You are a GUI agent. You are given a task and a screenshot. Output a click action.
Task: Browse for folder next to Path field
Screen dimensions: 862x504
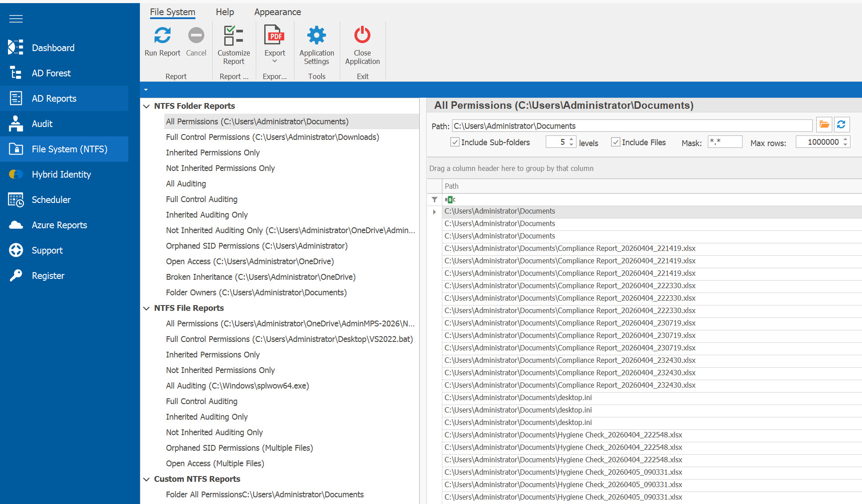pyautogui.click(x=824, y=125)
